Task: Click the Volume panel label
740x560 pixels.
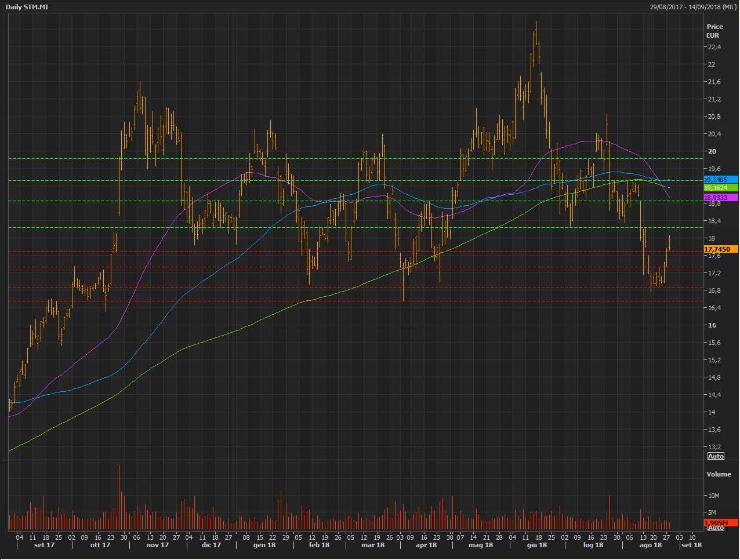Action: [x=719, y=474]
